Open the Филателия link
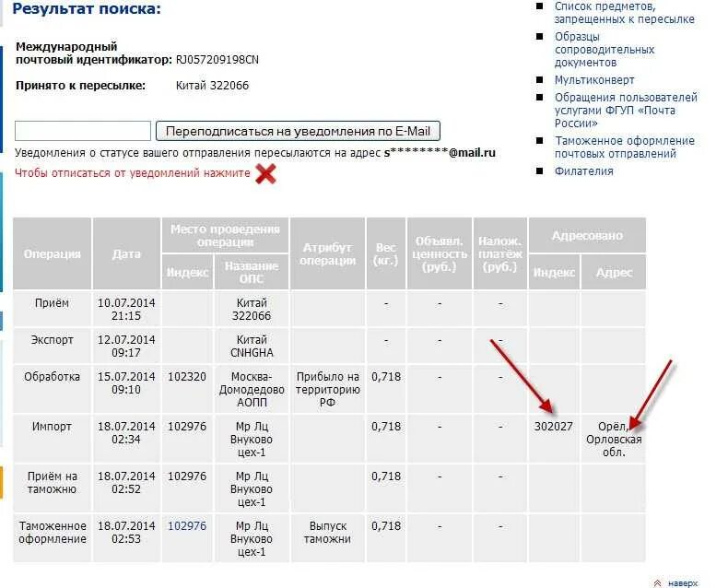The height and width of the screenshot is (588, 728). tap(583, 171)
